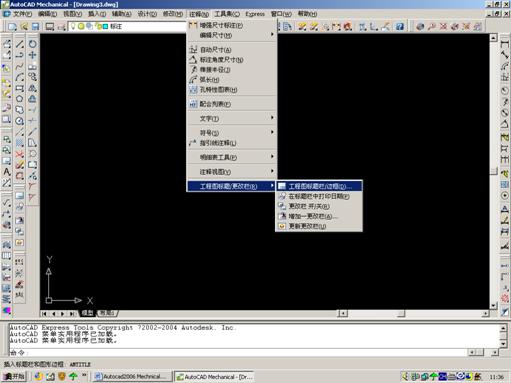Expand the 注释视图 submenu
The image size is (511, 383).
[x=232, y=172]
